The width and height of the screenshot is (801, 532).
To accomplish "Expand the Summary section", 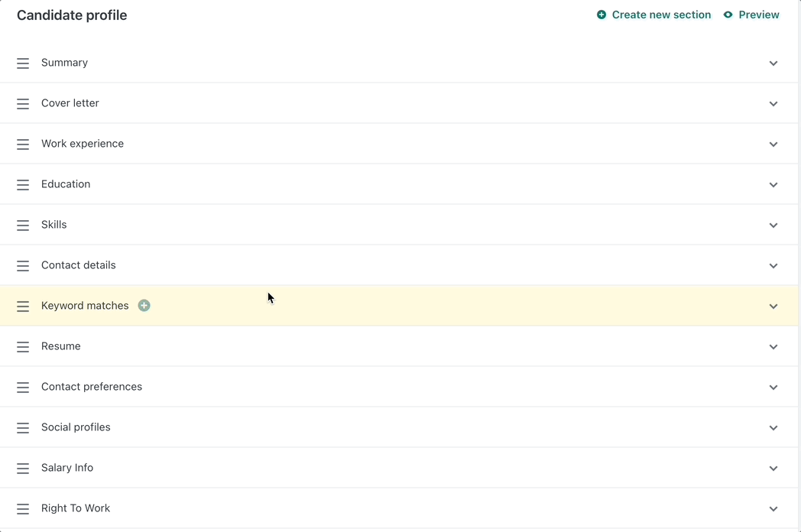I will 773,63.
